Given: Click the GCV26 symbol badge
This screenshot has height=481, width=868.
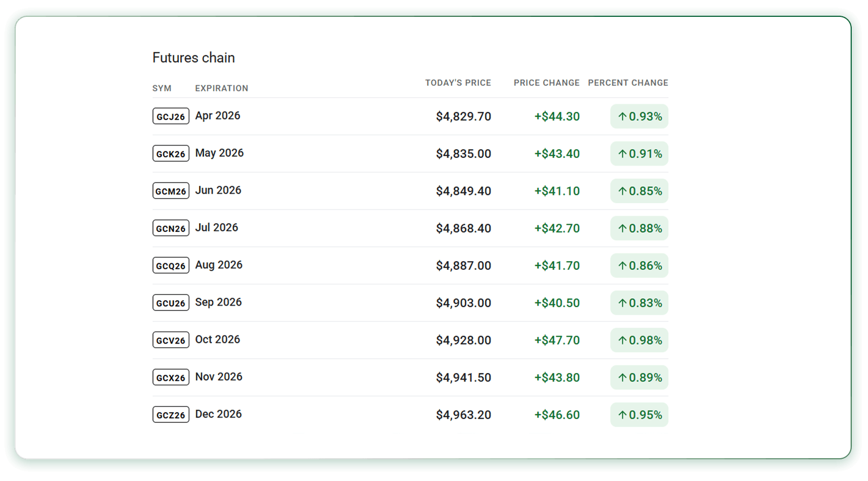Looking at the screenshot, I should (x=171, y=340).
